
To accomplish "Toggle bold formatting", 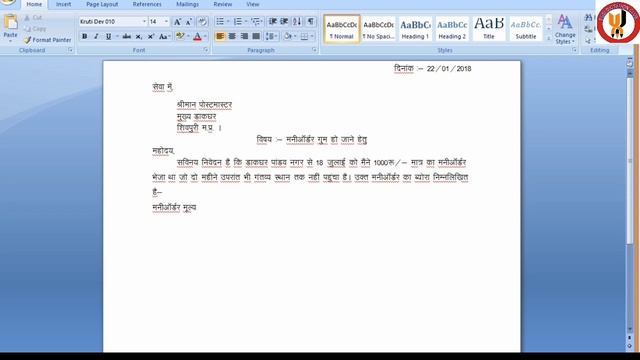I will (84, 36).
